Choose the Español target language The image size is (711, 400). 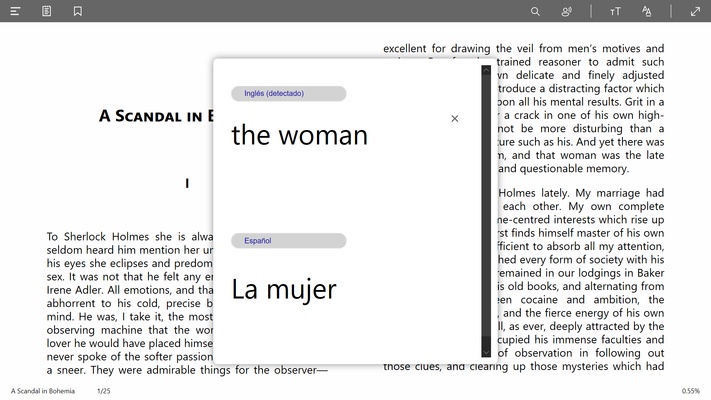pyautogui.click(x=289, y=241)
